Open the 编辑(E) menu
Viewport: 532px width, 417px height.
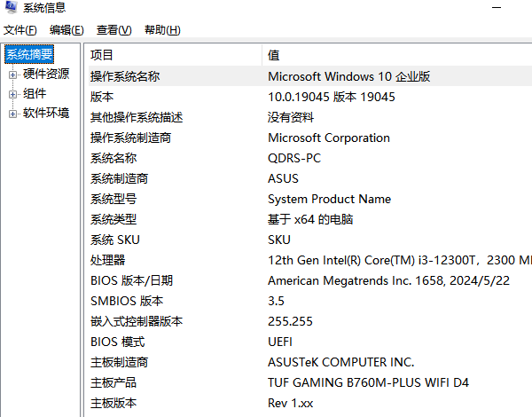[66, 30]
